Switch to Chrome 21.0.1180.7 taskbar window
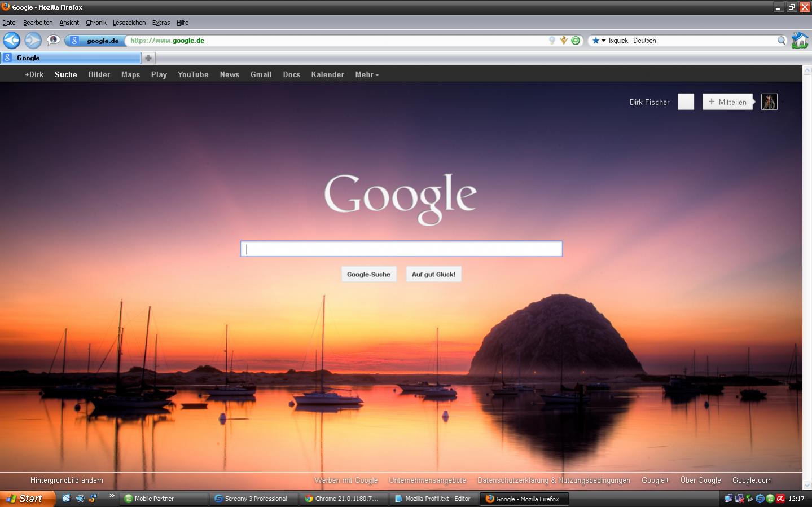 click(344, 499)
